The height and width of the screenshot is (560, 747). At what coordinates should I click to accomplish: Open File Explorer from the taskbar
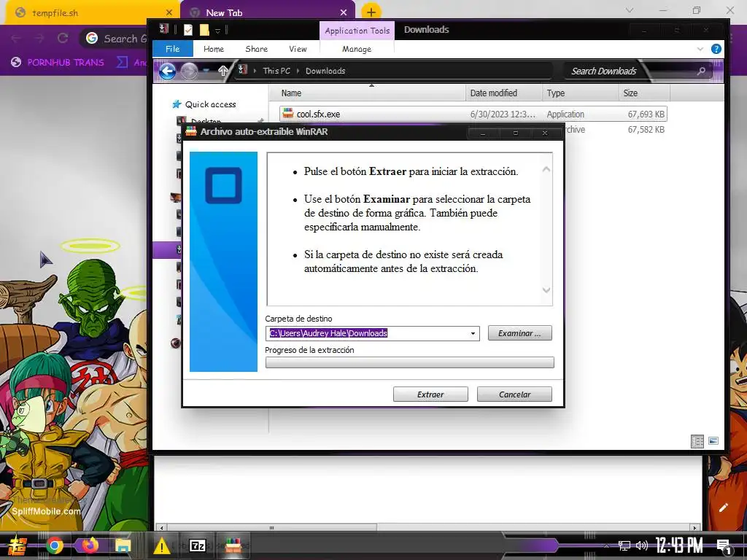point(123,545)
